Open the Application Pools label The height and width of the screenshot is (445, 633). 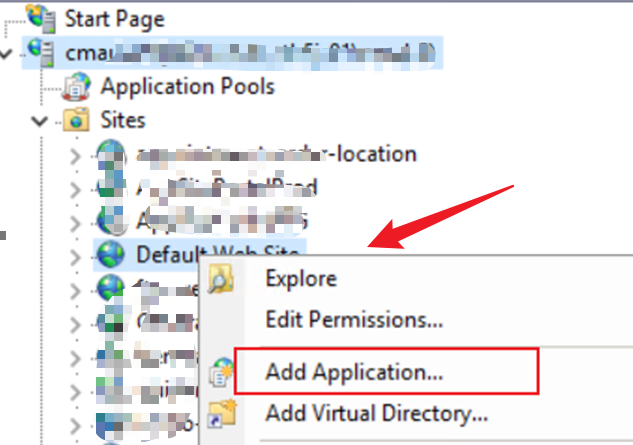point(187,87)
